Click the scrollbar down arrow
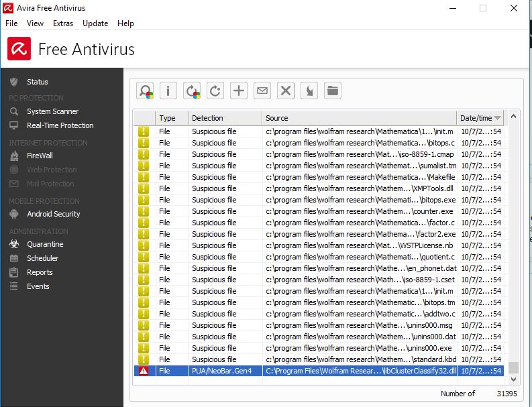Viewport: 532px width, 407px height. pyautogui.click(x=514, y=380)
